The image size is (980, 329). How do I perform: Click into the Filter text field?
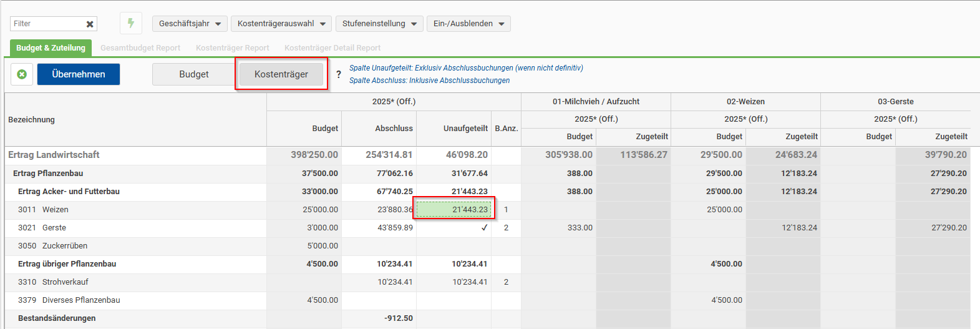pos(47,24)
